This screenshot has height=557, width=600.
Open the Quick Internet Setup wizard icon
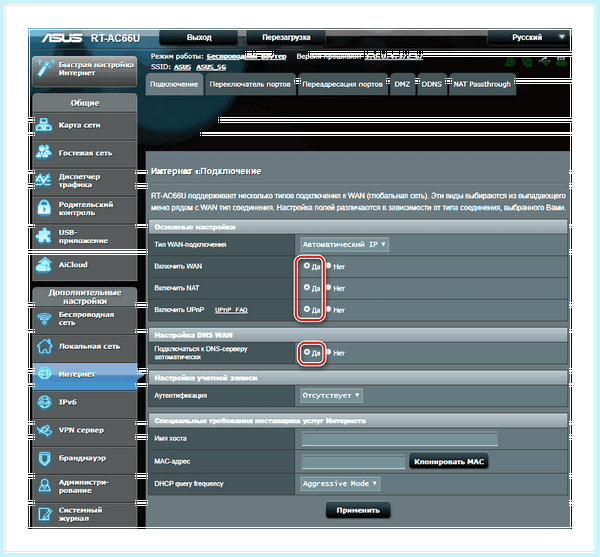(45, 68)
